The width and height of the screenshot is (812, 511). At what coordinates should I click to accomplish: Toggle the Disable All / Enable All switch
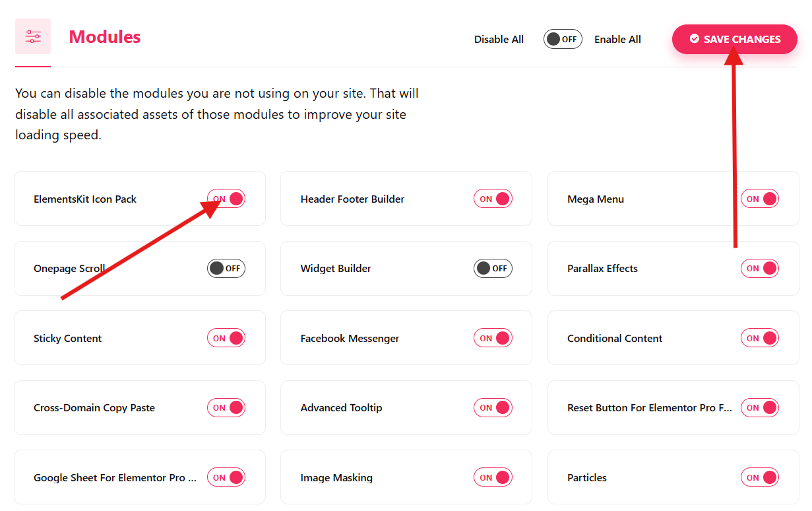tap(563, 39)
